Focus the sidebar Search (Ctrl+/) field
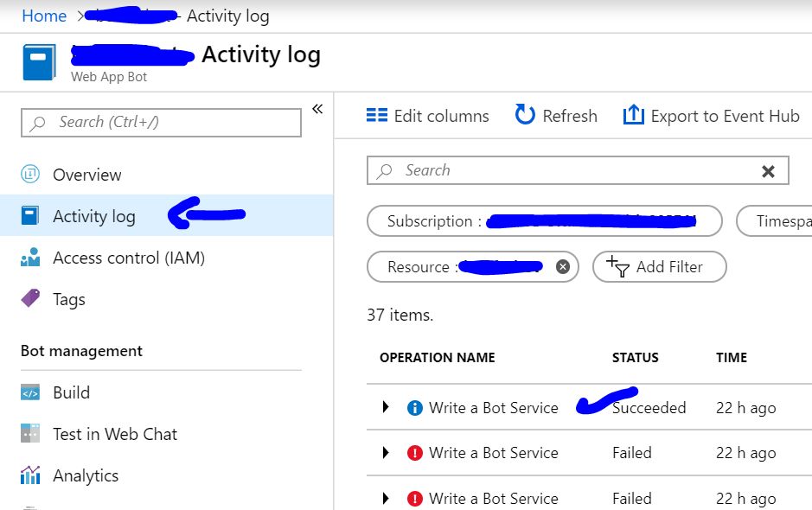 click(161, 123)
